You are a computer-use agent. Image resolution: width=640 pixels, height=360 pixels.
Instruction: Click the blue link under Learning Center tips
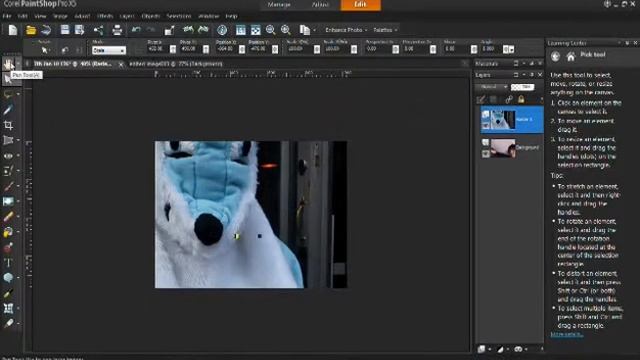(567, 334)
